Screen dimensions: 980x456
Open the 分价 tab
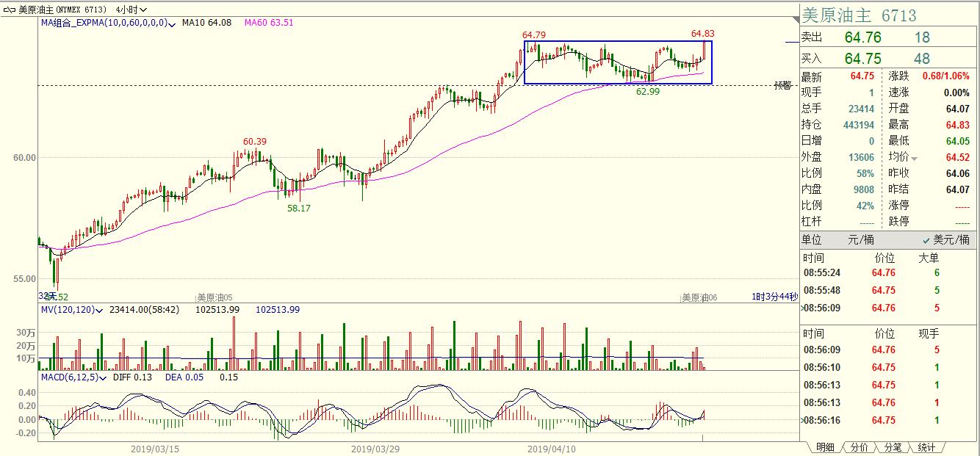coord(859,447)
